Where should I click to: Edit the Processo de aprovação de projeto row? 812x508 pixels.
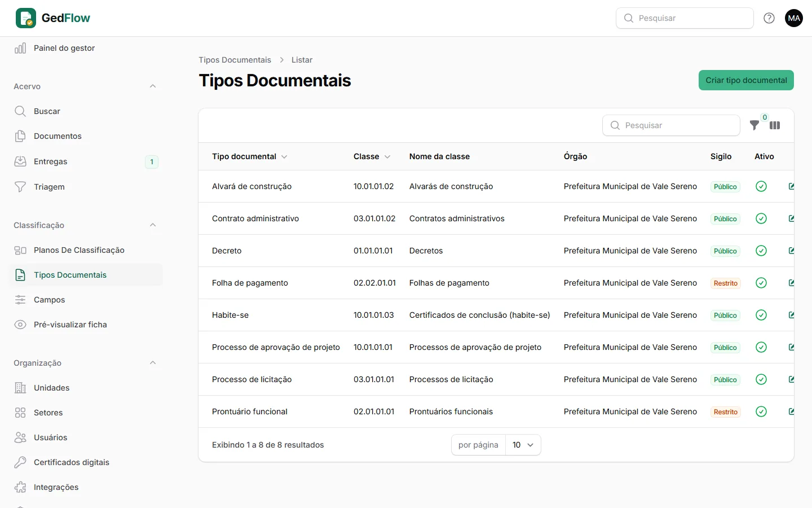point(791,347)
